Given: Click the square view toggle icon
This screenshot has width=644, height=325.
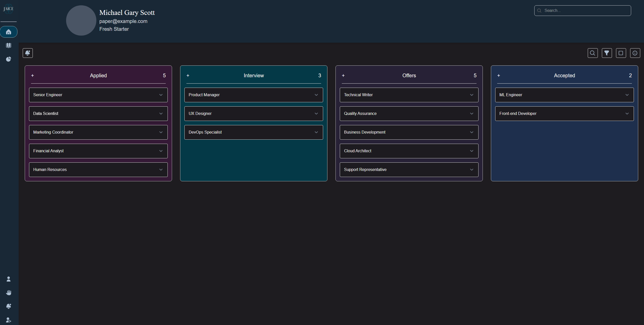Looking at the screenshot, I should point(621,53).
